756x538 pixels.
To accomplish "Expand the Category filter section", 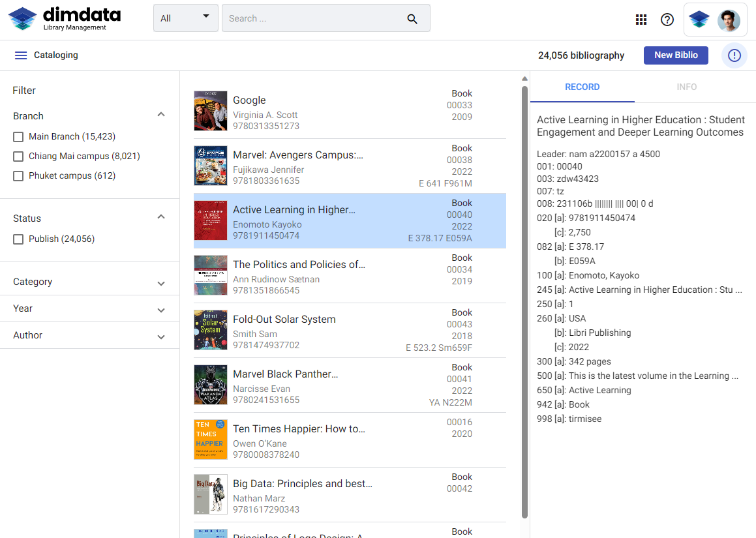I will point(161,284).
